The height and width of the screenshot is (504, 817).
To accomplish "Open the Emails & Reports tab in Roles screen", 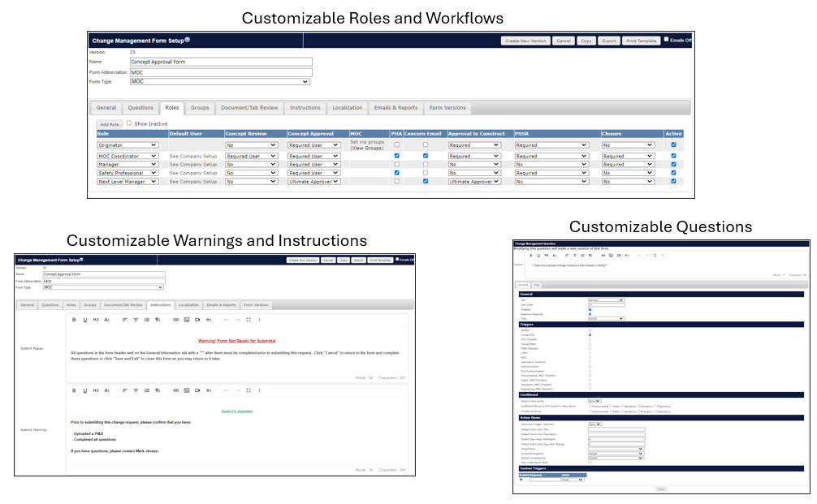I will pyautogui.click(x=396, y=108).
